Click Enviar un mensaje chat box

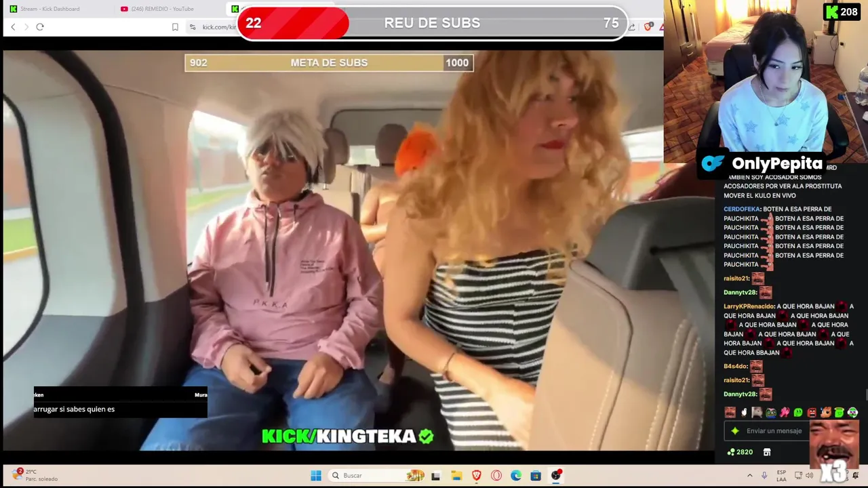click(x=774, y=431)
